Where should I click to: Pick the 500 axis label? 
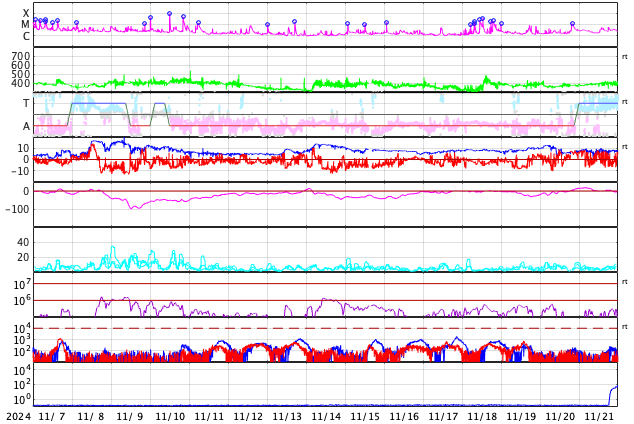[21, 74]
